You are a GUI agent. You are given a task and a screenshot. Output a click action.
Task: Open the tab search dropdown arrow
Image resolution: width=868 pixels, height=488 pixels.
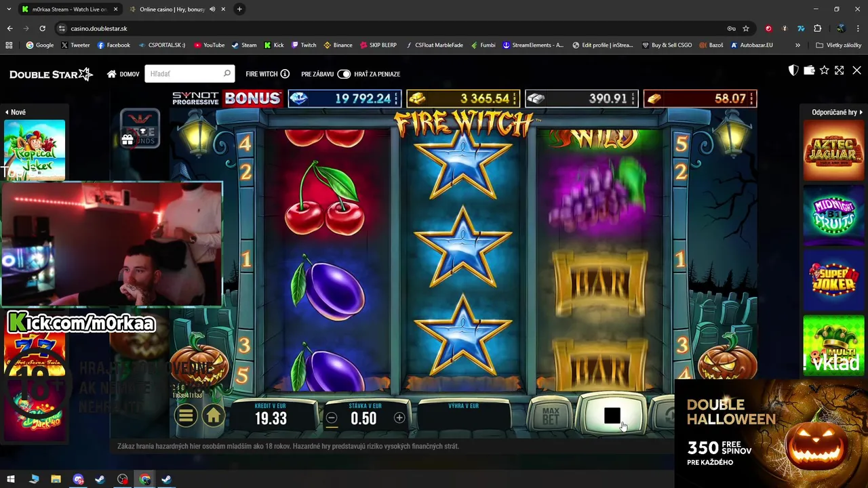[8, 9]
